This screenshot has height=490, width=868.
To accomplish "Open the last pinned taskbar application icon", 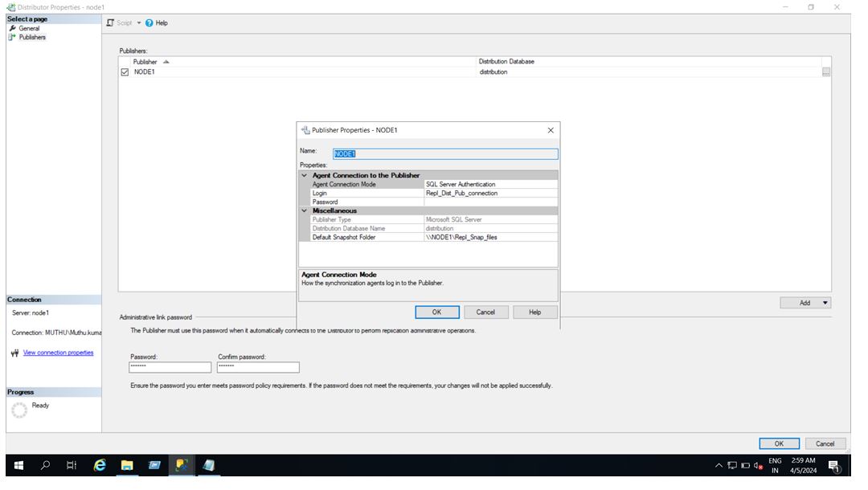I will [209, 466].
